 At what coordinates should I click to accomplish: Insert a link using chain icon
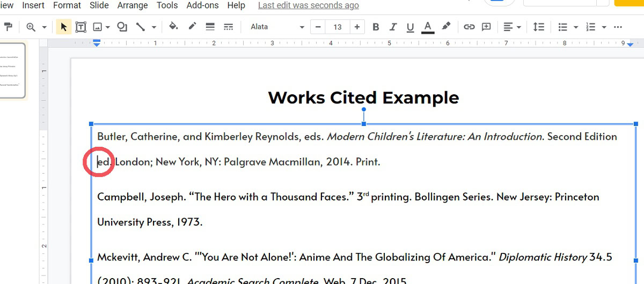point(469,27)
